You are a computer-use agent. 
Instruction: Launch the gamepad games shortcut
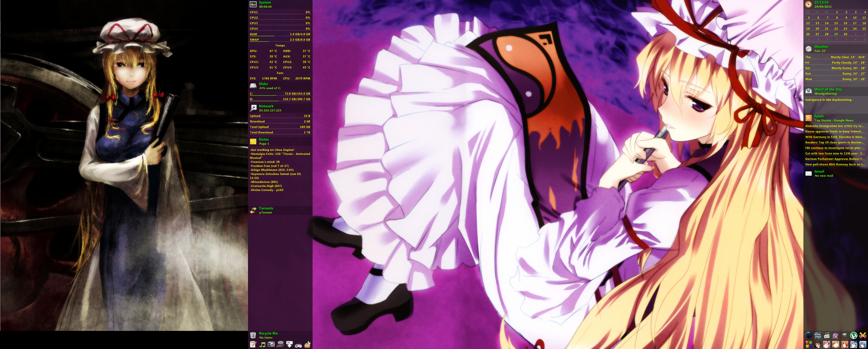(299, 344)
